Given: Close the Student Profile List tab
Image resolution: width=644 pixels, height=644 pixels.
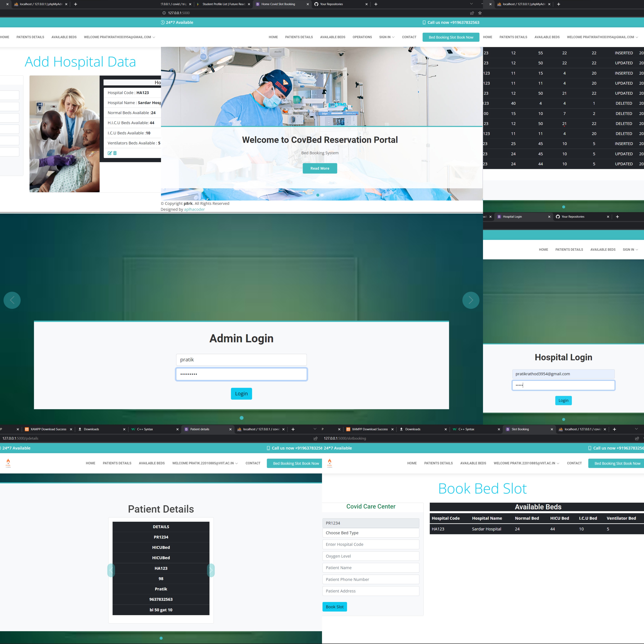Looking at the screenshot, I should click(x=249, y=4).
